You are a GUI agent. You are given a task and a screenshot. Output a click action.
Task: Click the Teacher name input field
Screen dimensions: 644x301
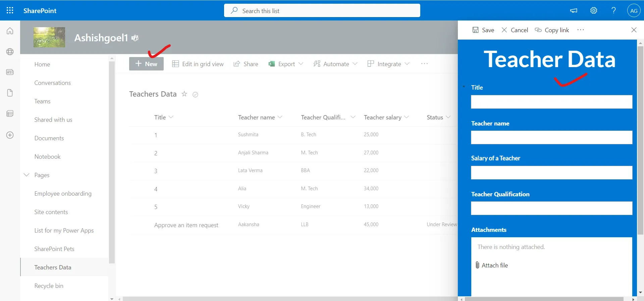tap(551, 137)
